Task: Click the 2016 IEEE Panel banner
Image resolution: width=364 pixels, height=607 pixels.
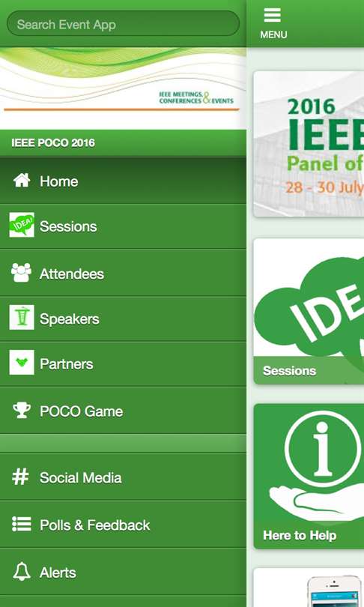Action: click(x=309, y=144)
